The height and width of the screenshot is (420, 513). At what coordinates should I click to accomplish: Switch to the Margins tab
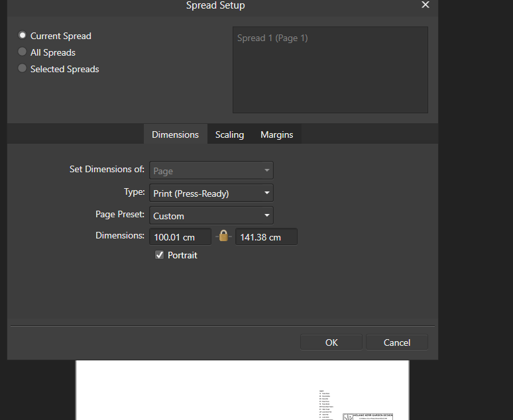(277, 134)
